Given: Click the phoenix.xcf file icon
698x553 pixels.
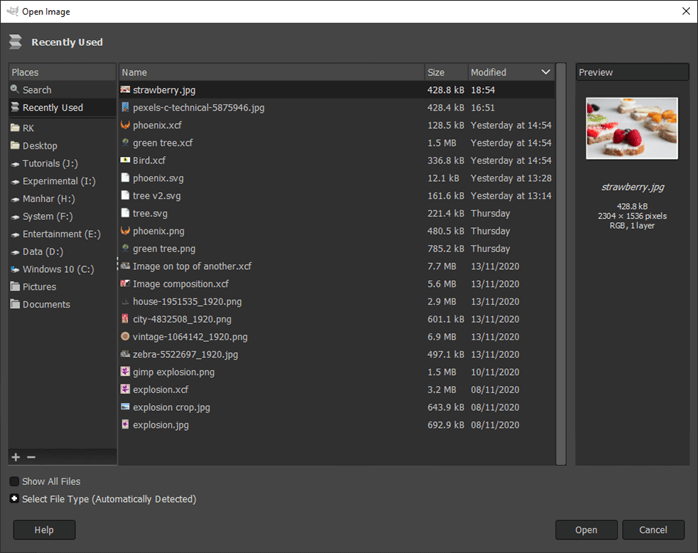Looking at the screenshot, I should [x=125, y=125].
